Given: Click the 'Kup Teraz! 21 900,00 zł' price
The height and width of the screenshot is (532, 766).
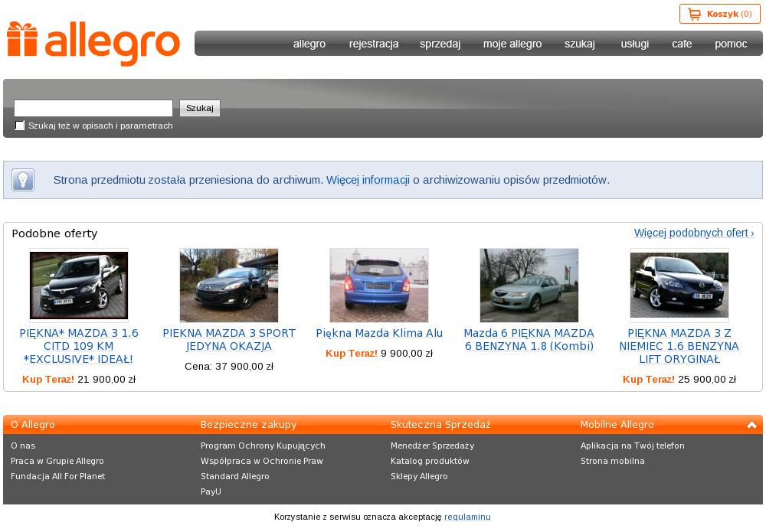Looking at the screenshot, I should point(79,379).
